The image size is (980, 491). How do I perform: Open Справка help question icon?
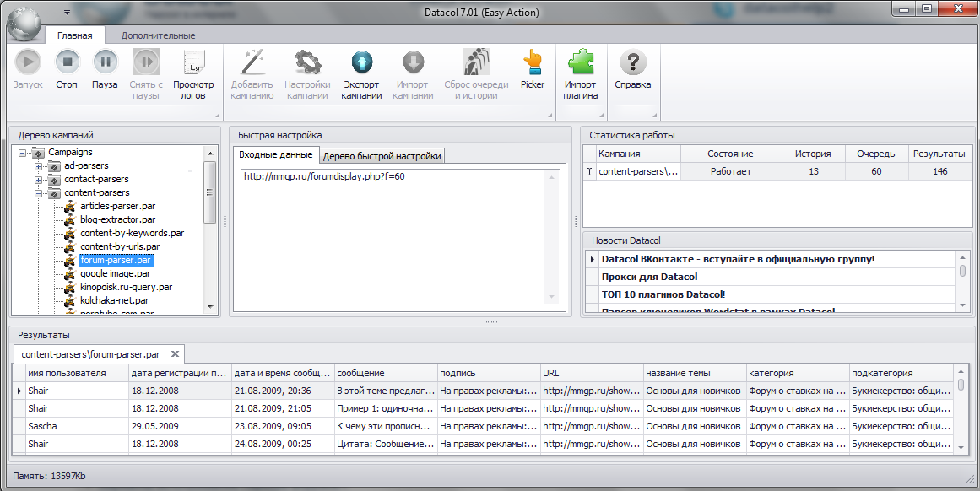click(x=632, y=62)
